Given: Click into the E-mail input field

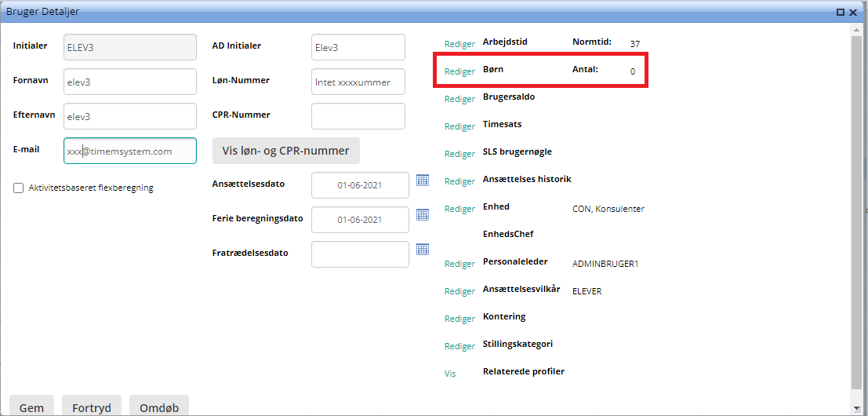Looking at the screenshot, I should (129, 151).
